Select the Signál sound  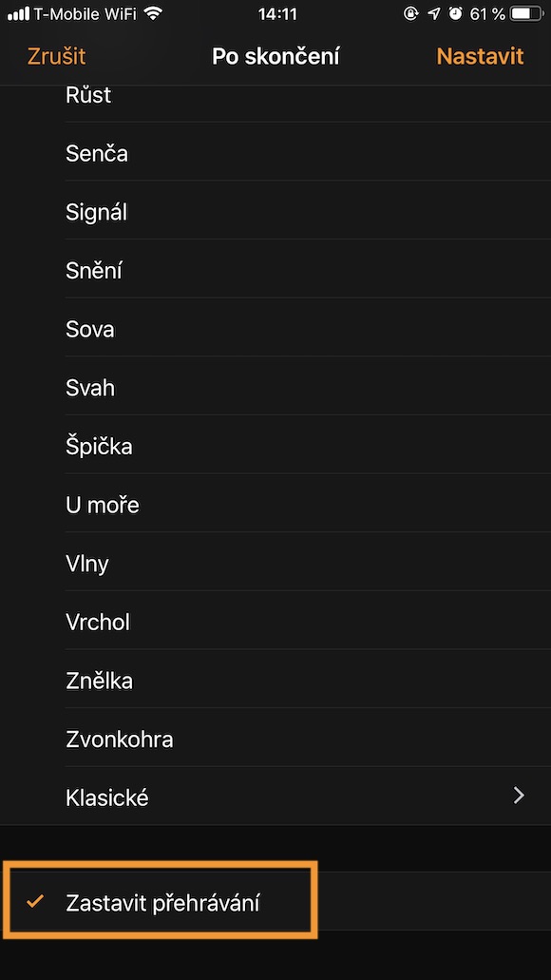275,211
